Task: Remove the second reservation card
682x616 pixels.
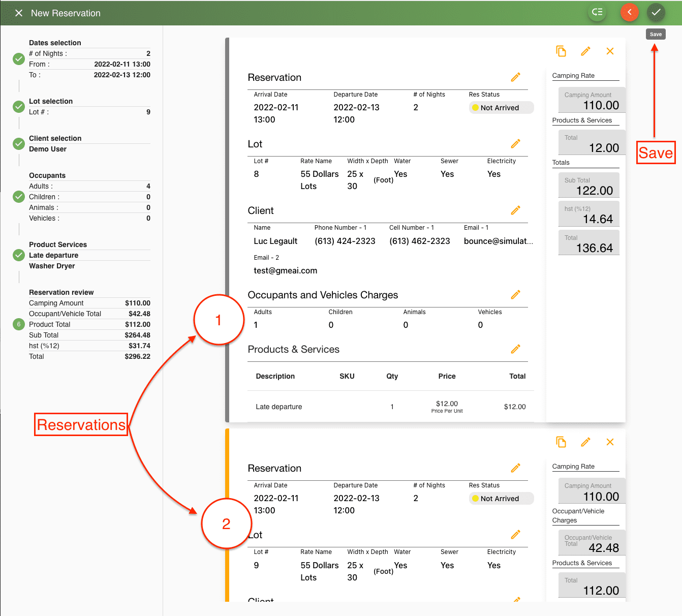Action: point(610,442)
